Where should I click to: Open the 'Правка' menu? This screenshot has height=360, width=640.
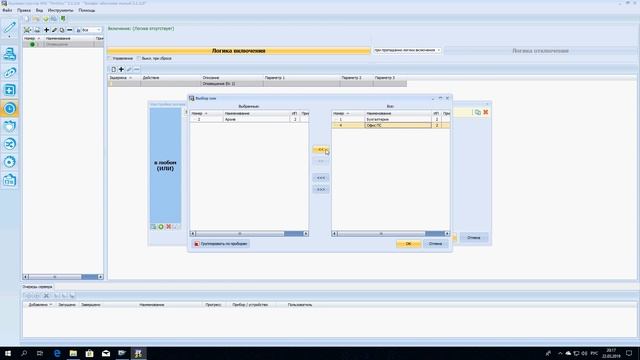[x=24, y=10]
